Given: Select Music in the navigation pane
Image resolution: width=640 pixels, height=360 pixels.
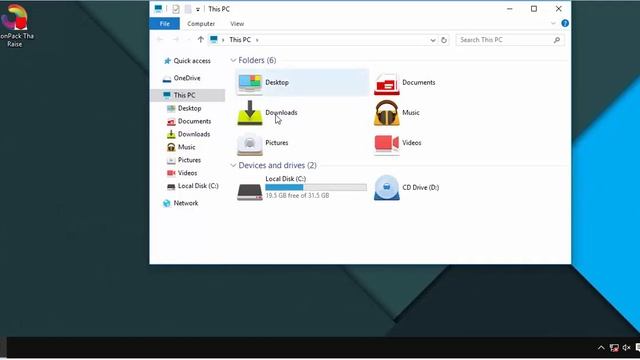Looking at the screenshot, I should tap(188, 147).
